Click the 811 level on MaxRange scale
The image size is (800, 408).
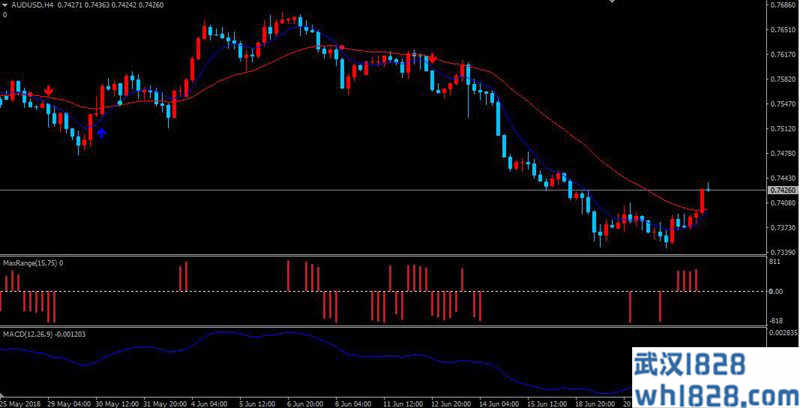[x=774, y=262]
